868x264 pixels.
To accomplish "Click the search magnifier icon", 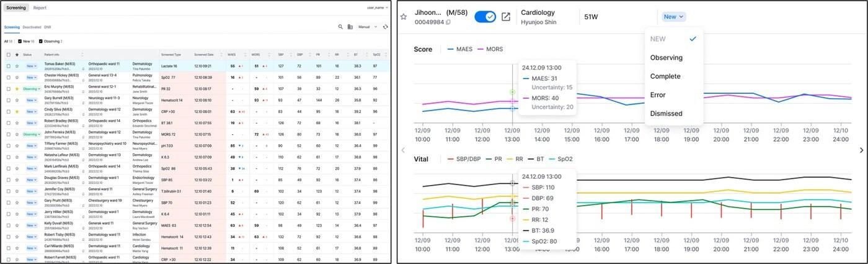I will pos(340,27).
